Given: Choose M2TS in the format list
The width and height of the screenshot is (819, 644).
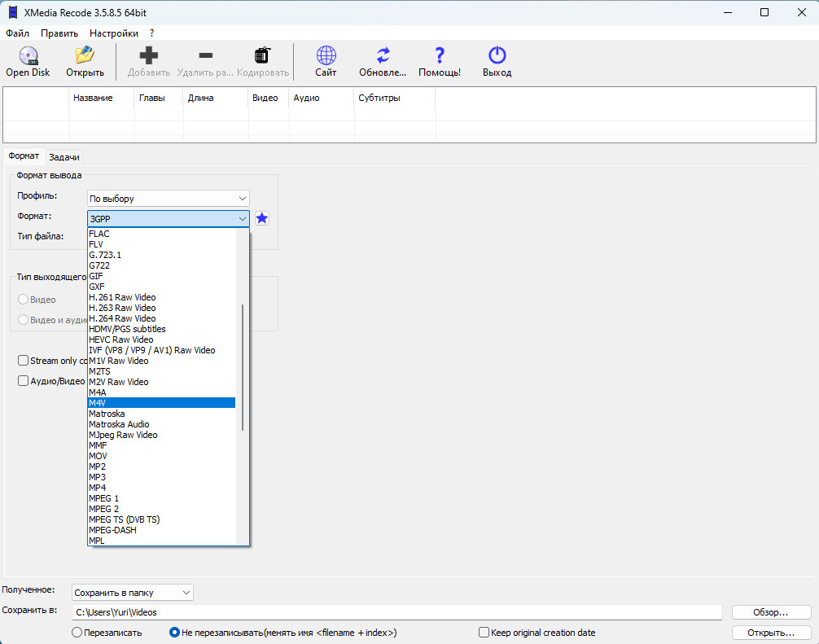Looking at the screenshot, I should [x=162, y=371].
